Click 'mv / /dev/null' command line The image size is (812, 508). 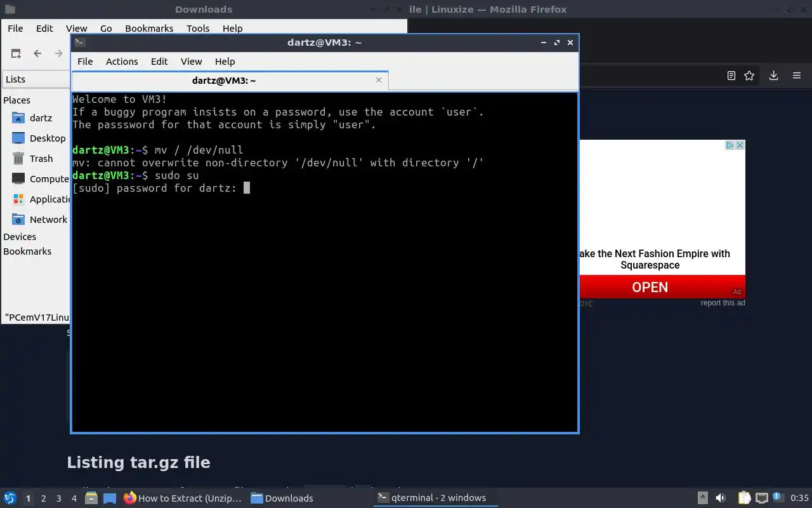[x=199, y=150]
